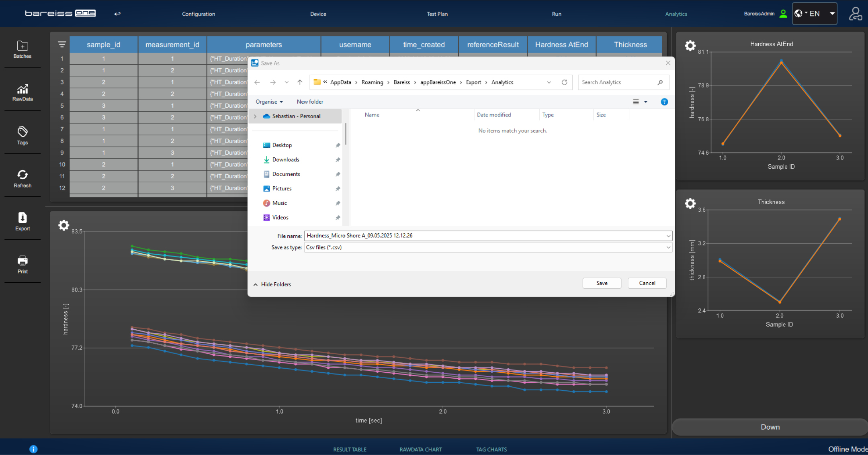This screenshot has width=868, height=455.
Task: Open the Device menu
Action: [318, 14]
